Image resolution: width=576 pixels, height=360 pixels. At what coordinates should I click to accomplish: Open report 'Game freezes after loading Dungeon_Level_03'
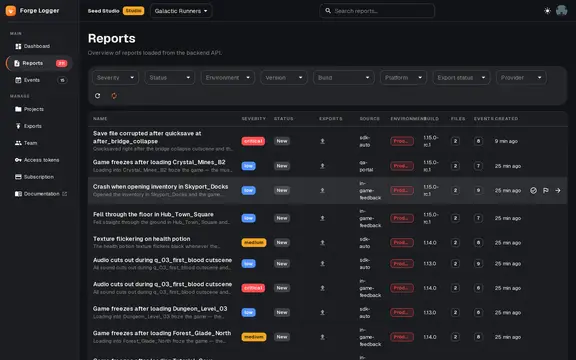tap(160, 309)
